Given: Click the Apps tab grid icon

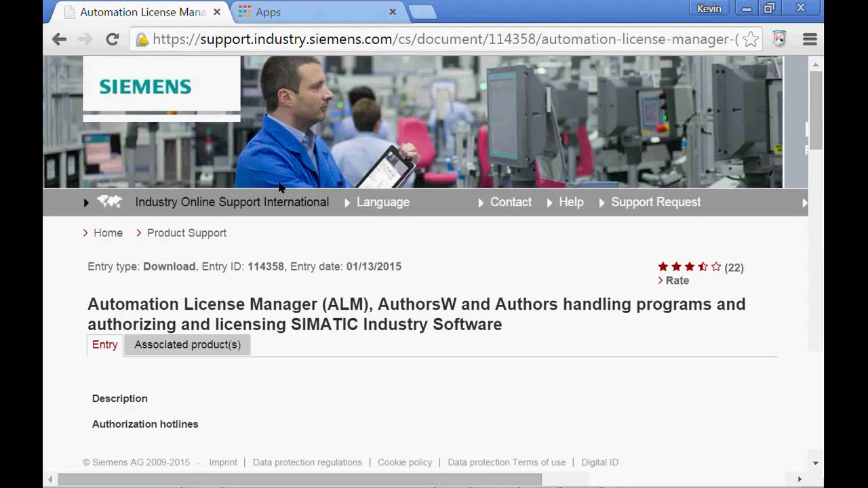Looking at the screenshot, I should (245, 12).
